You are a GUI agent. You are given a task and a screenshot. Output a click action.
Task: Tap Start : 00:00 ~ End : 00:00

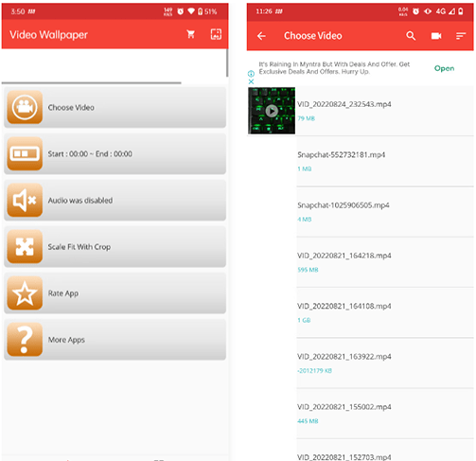90,154
